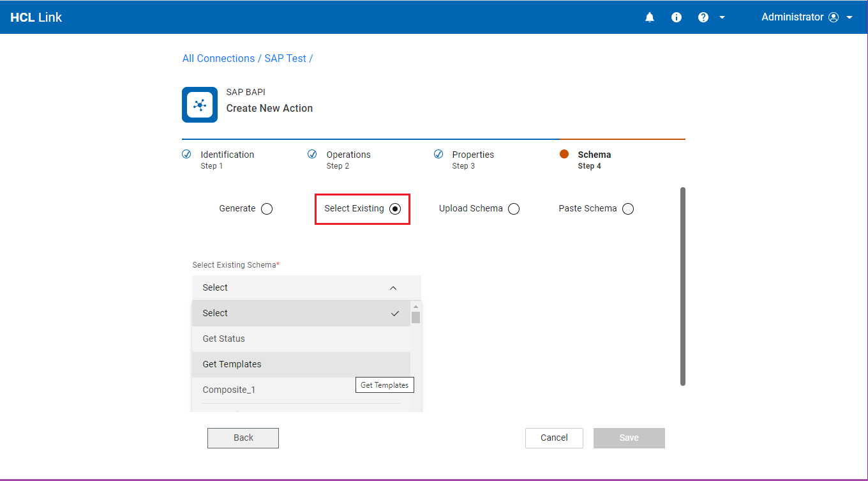Viewport: 868px width, 481px height.
Task: Pick Composite_1 from the schema list
Action: [229, 390]
